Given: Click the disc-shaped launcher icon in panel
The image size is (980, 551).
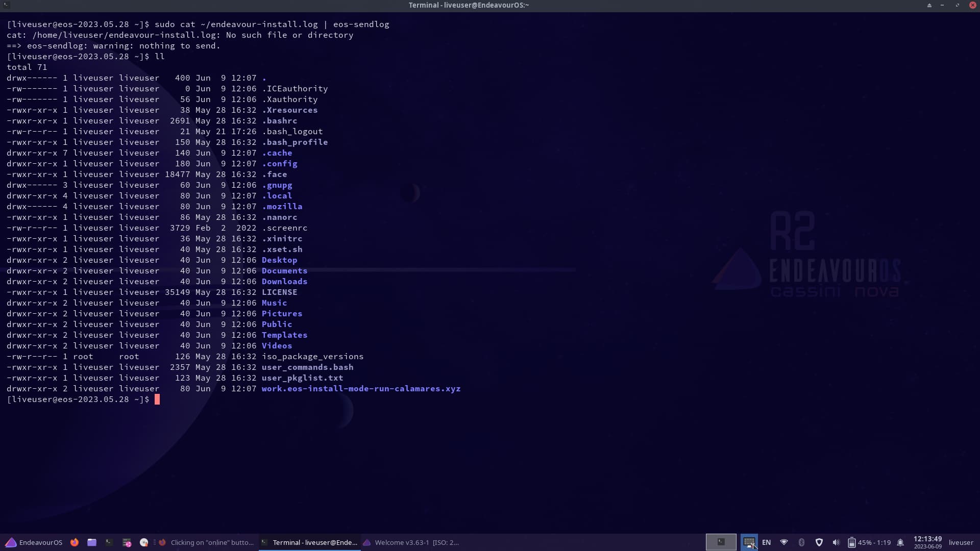Looking at the screenshot, I should 144,542.
